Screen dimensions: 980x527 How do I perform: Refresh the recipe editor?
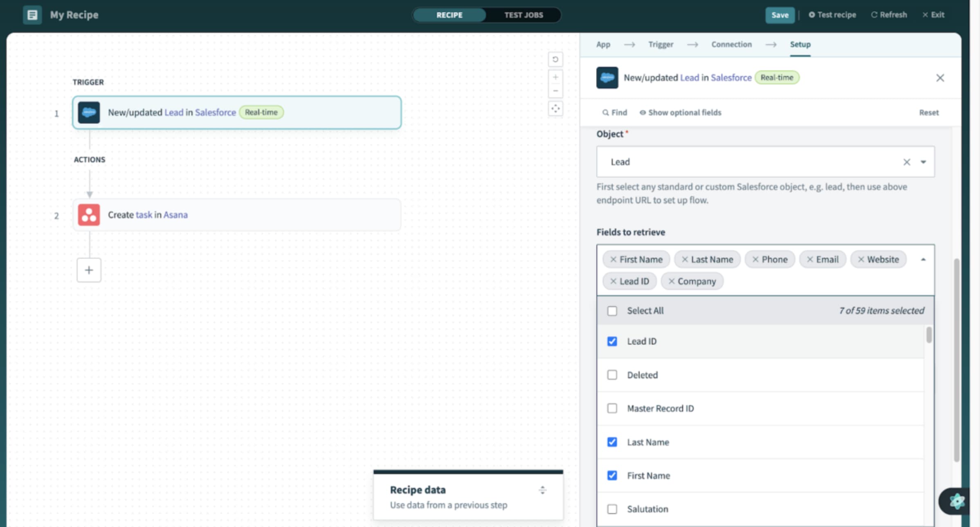(889, 15)
